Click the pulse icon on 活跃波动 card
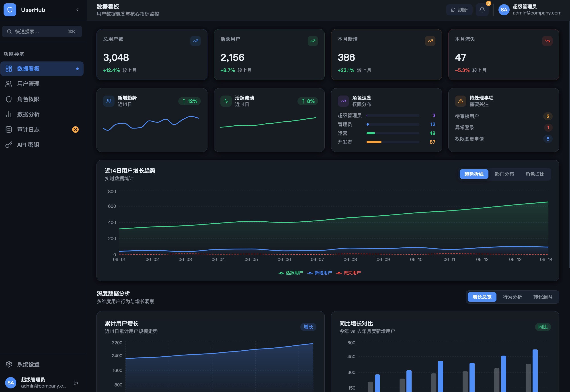This screenshot has height=392, width=570. point(226,101)
